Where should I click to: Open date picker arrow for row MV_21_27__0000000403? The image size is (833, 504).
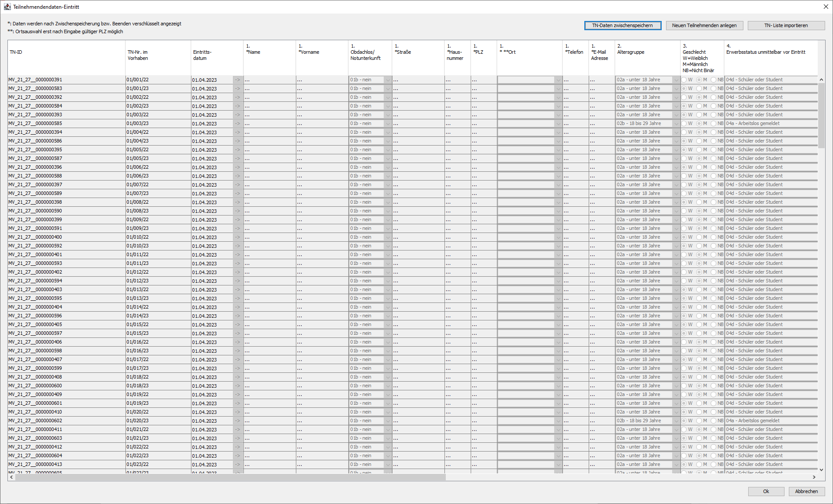click(238, 289)
